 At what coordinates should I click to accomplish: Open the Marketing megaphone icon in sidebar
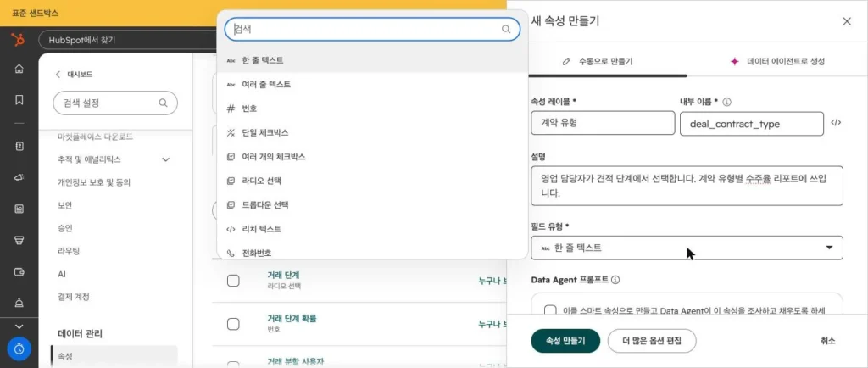tap(19, 177)
